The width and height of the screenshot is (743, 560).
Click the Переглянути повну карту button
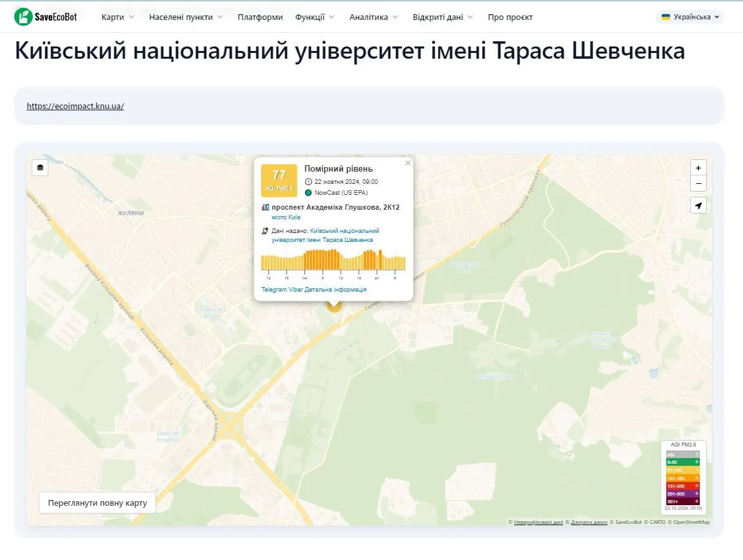[97, 503]
